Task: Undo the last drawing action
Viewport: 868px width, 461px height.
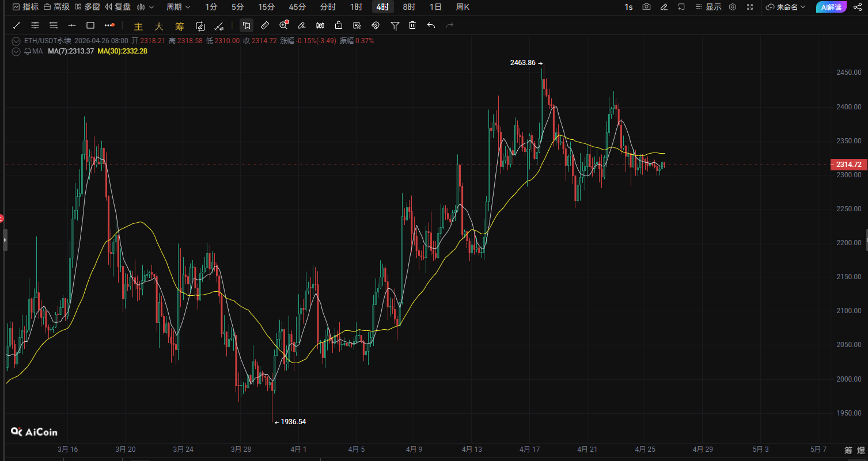Action: pyautogui.click(x=431, y=25)
